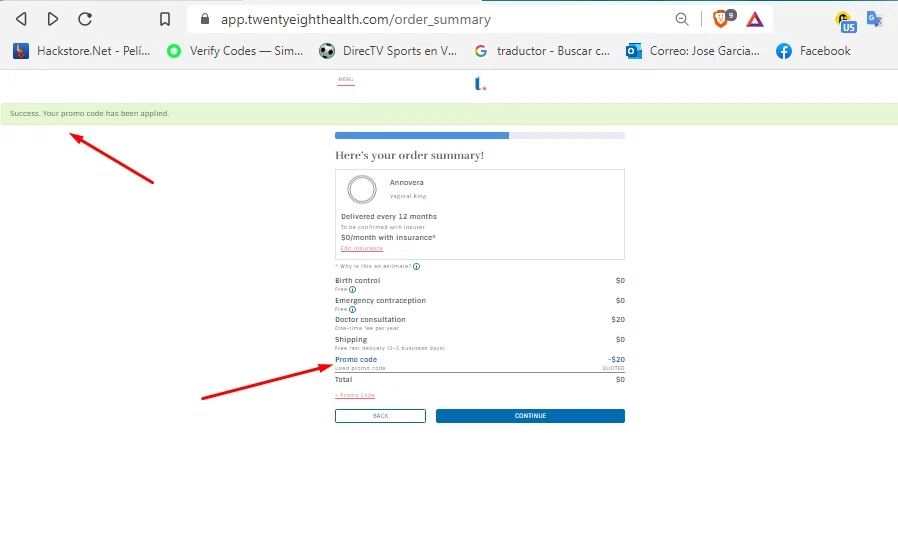Open Brave Rewards triangle icon
Image resolution: width=898 pixels, height=558 pixels.
[x=755, y=20]
